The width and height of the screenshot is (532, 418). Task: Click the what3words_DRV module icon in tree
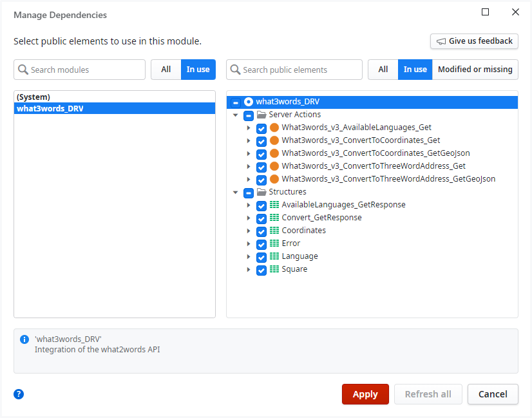[249, 102]
